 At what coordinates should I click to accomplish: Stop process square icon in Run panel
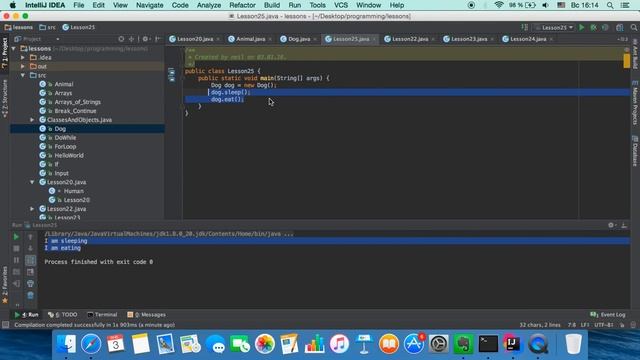[16, 248]
